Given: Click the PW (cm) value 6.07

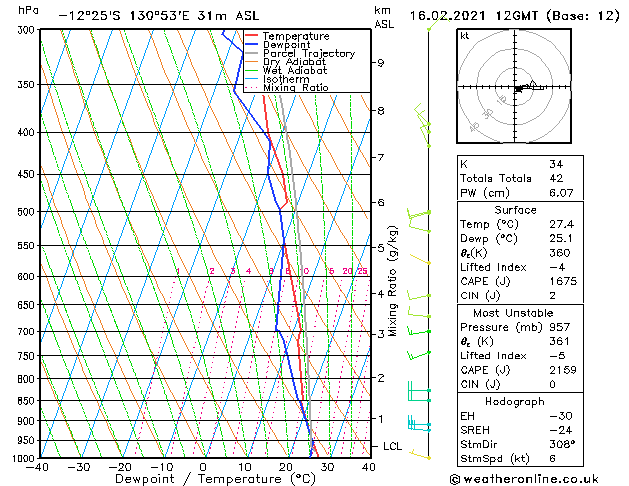Looking at the screenshot, I should pyautogui.click(x=561, y=193).
